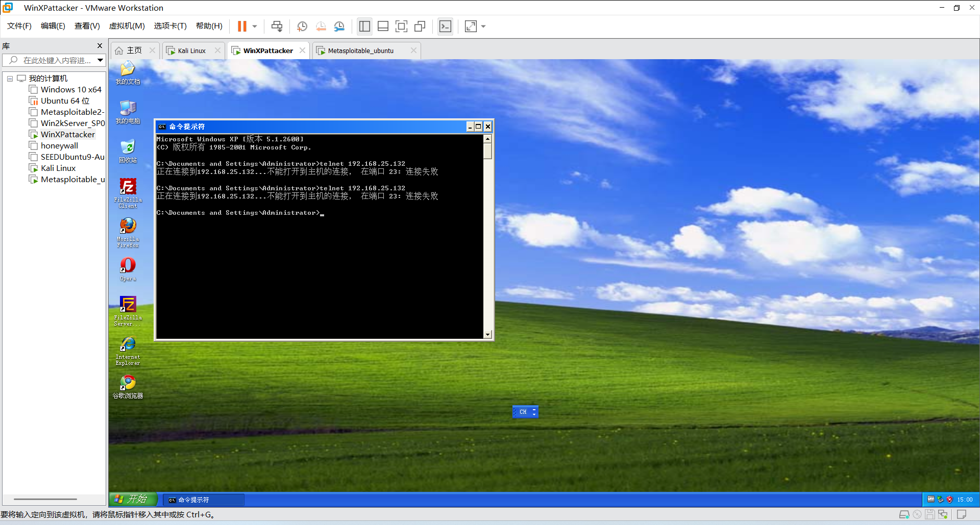Viewport: 980px width, 525px height.
Task: Click the command prompt scrollbar up arrow
Action: click(488, 139)
